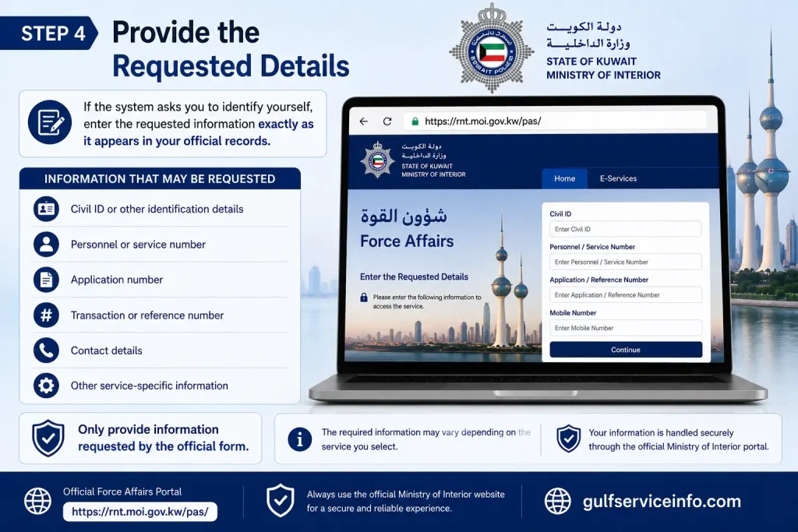Click the 'Mobile Number' field label
Image resolution: width=798 pixels, height=532 pixels.
click(573, 313)
